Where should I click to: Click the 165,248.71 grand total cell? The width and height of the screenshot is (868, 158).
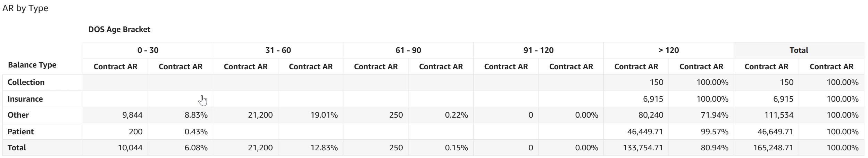(773, 148)
